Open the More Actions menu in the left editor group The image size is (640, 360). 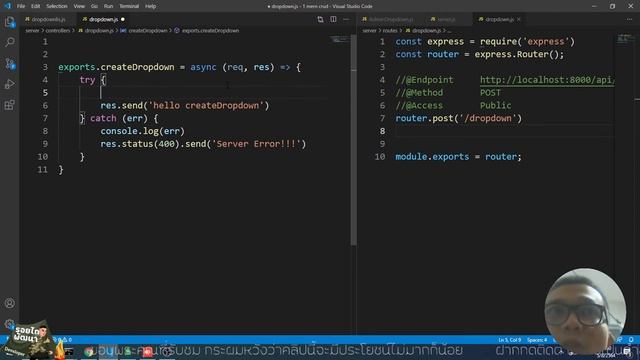pos(346,19)
